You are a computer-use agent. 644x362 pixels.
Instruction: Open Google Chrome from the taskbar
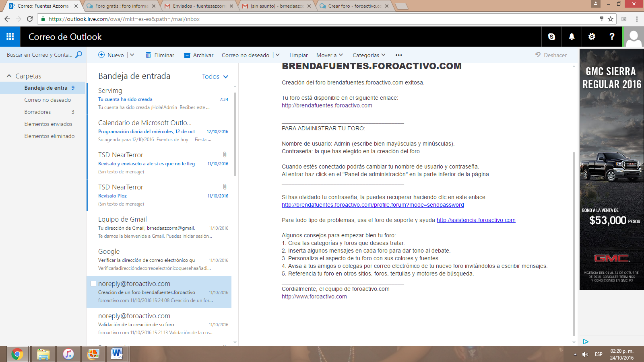click(x=17, y=354)
